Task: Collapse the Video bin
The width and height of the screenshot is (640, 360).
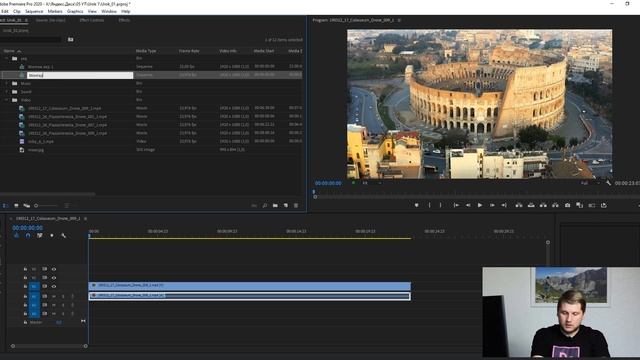Action: (6, 100)
